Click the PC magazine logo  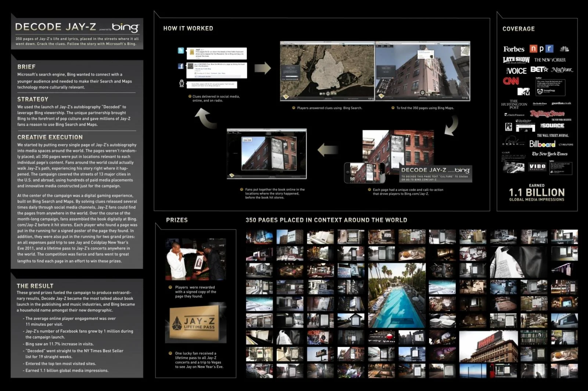pos(509,127)
